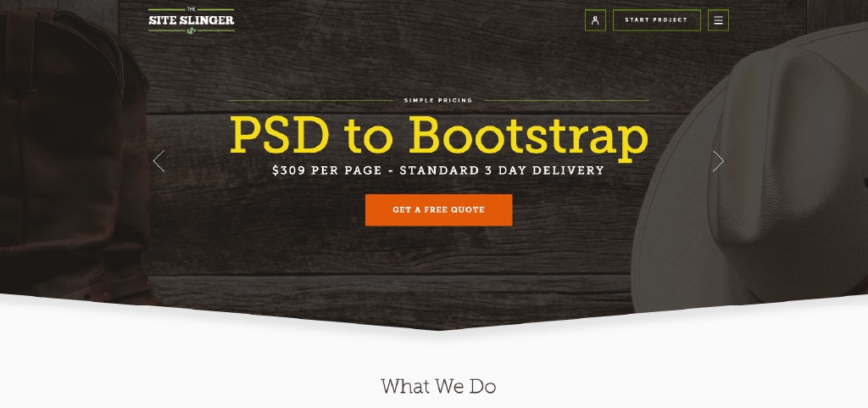Screen dimensions: 868x408
Task: Open the user account icon
Action: (595, 20)
